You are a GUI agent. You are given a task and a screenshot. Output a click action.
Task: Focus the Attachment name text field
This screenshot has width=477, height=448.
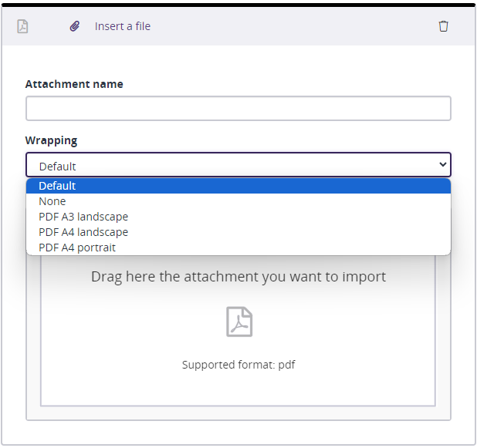click(x=238, y=109)
